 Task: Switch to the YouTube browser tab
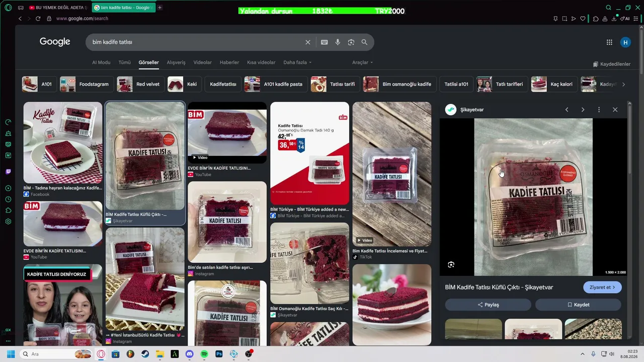pyautogui.click(x=58, y=8)
